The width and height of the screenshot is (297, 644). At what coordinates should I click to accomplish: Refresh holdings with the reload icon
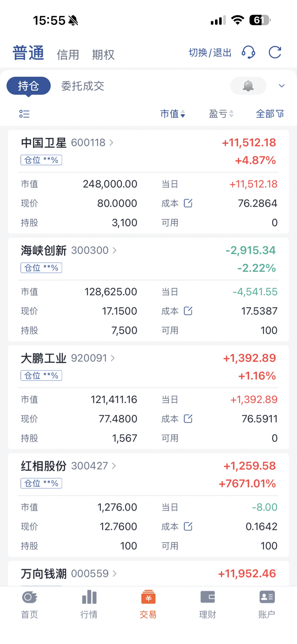coord(275,52)
